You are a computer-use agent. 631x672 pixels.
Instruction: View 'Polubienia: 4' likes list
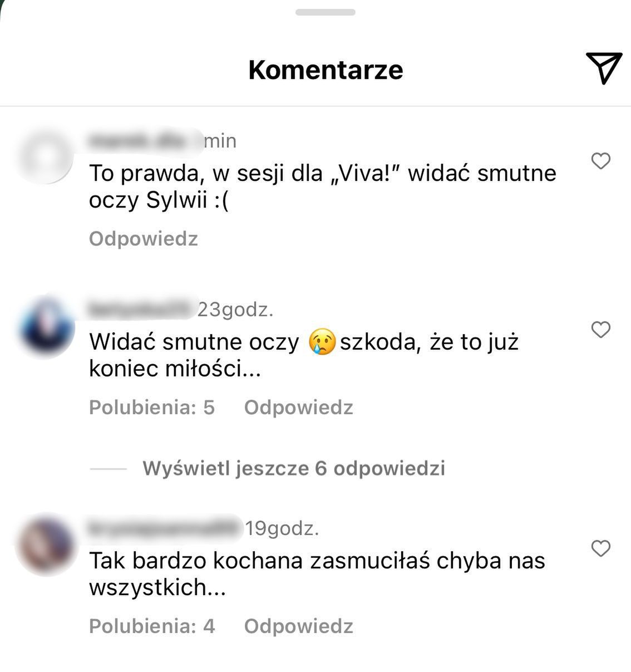[x=152, y=626]
